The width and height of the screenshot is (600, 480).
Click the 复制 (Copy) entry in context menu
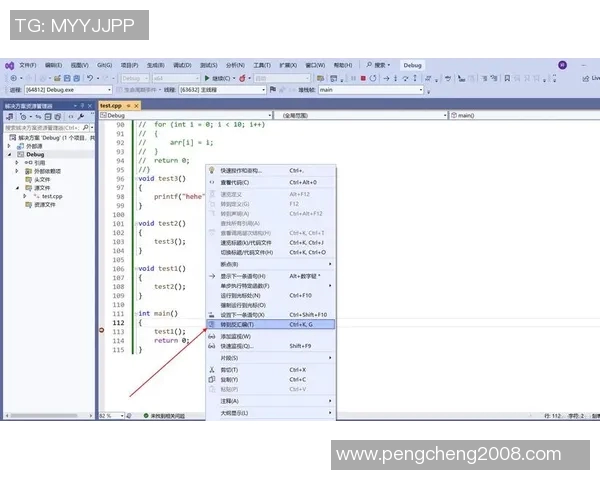(x=233, y=380)
